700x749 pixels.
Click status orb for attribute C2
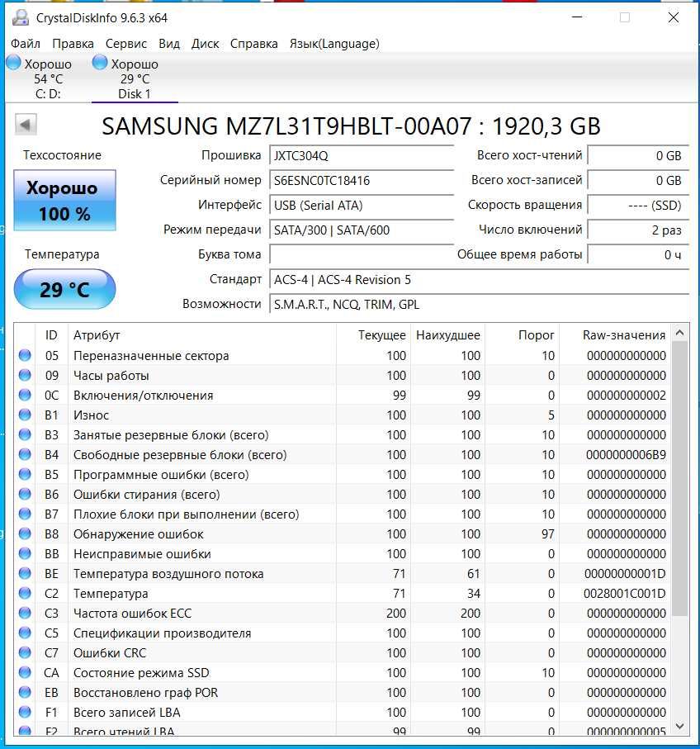tap(25, 593)
